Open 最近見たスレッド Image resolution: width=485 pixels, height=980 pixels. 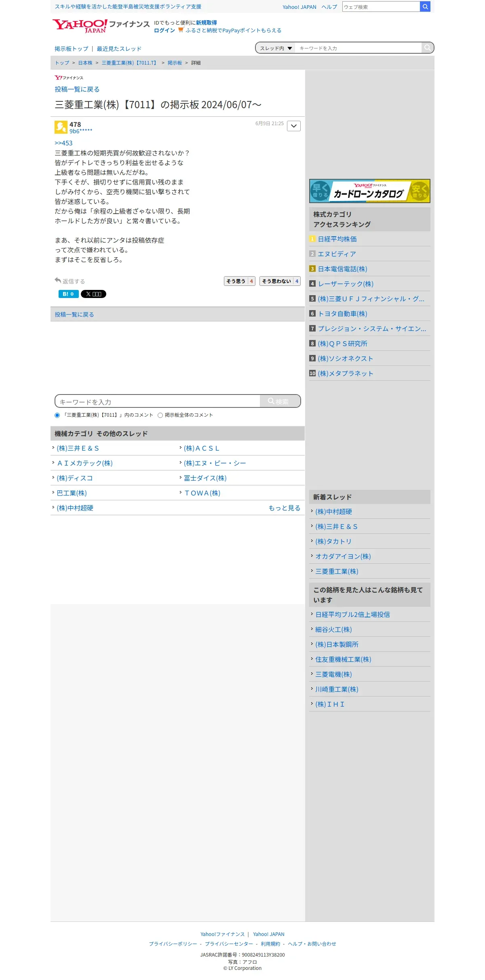pos(119,49)
